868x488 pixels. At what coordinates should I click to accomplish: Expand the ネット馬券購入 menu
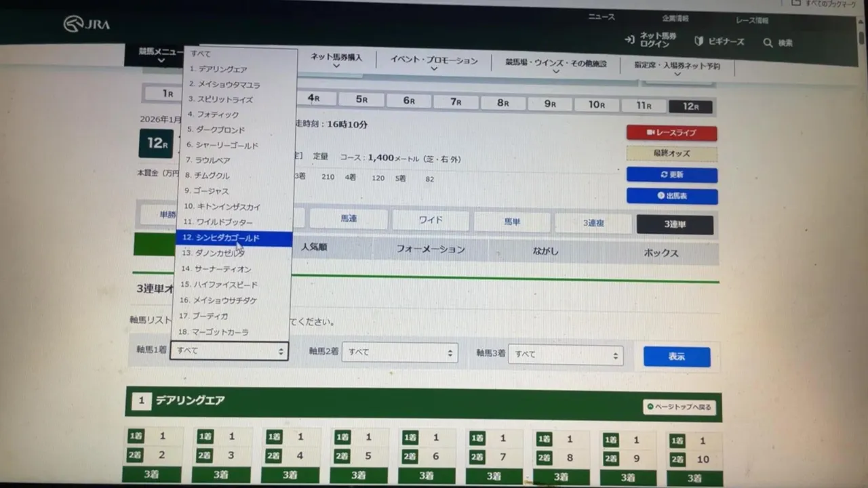[x=336, y=60]
